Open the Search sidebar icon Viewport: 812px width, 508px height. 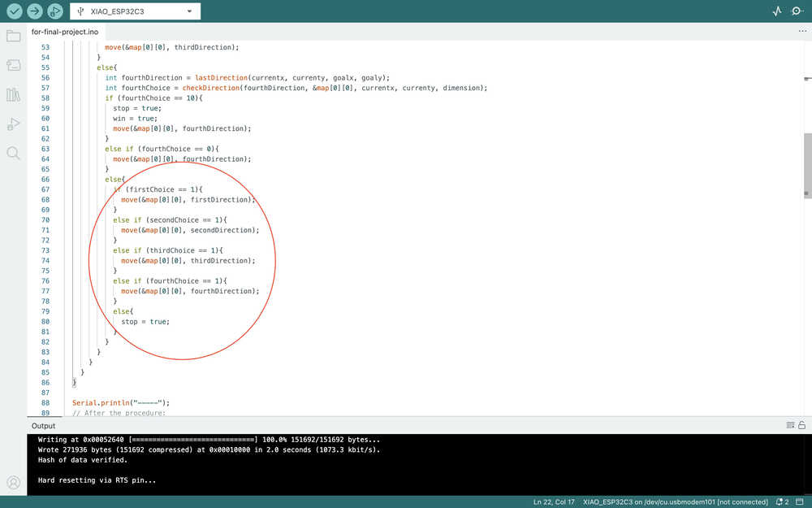pyautogui.click(x=14, y=153)
